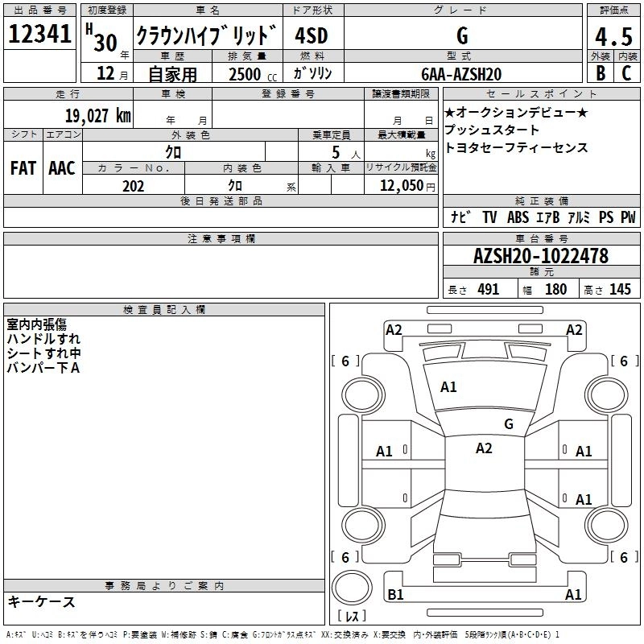Click the damage code legend line at bottom

(283, 635)
